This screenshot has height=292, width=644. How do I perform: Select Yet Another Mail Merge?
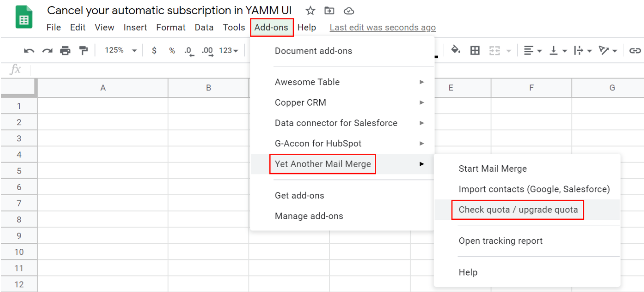click(342, 164)
